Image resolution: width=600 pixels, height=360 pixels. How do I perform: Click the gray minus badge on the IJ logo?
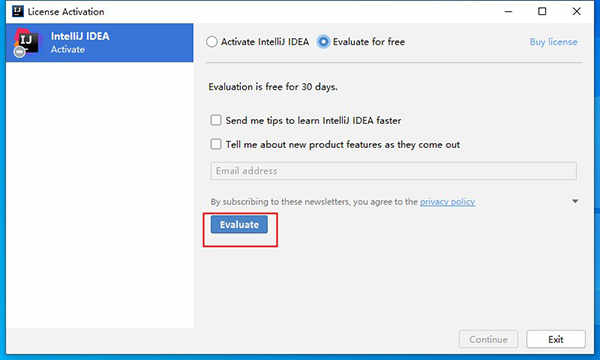click(x=20, y=52)
